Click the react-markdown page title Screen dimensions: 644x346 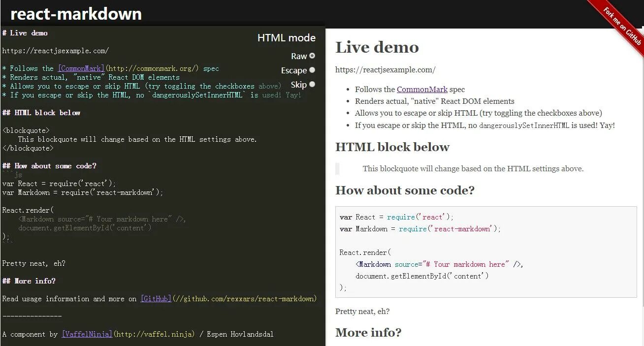click(x=76, y=13)
